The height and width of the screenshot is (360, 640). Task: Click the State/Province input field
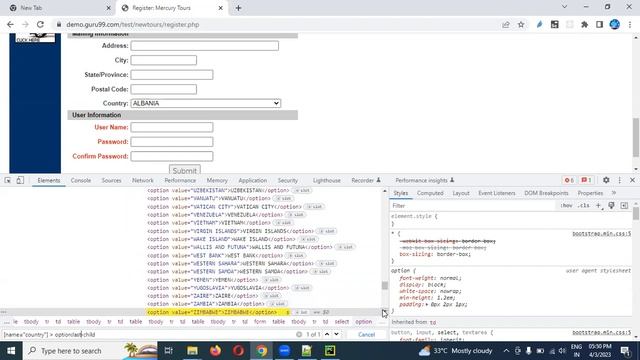point(172,75)
